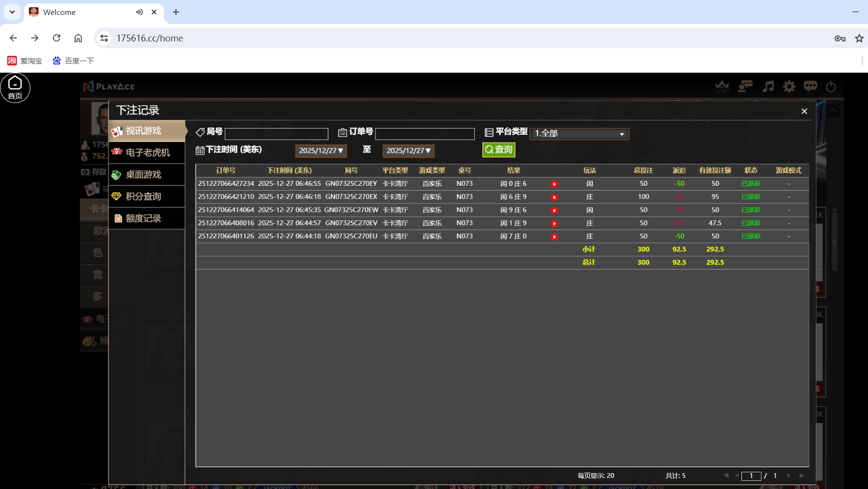Viewport: 868px width, 489px height.
Task: Click the music note icon to manage sound
Action: pyautogui.click(x=768, y=87)
